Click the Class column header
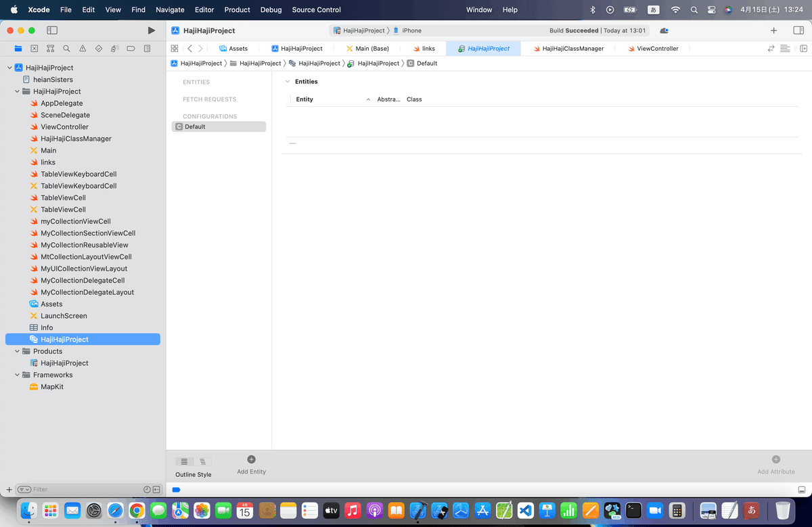This screenshot has height=527, width=812. click(x=414, y=99)
